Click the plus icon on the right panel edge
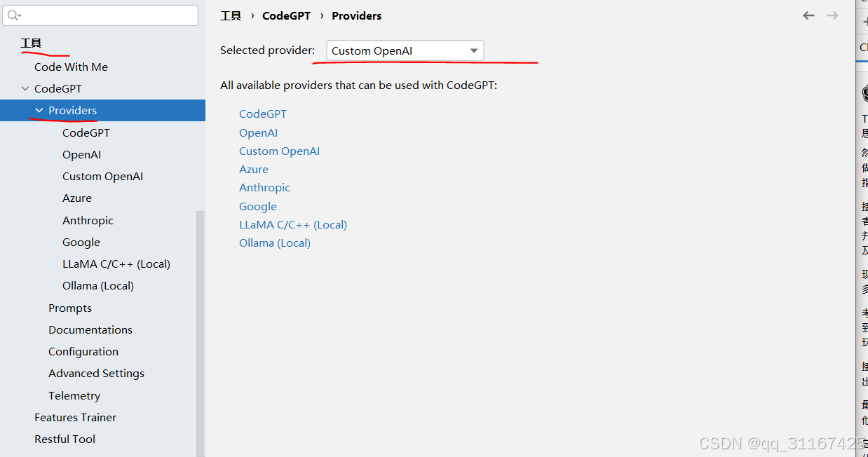 865,20
